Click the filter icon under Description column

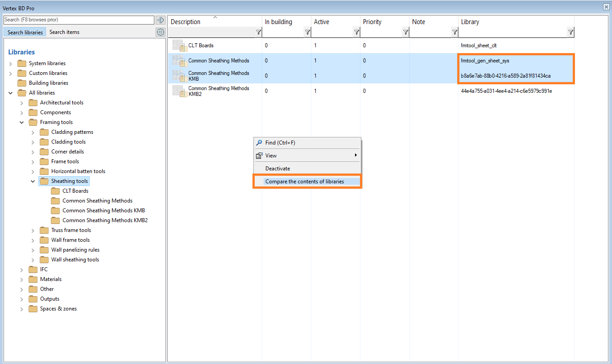258,32
